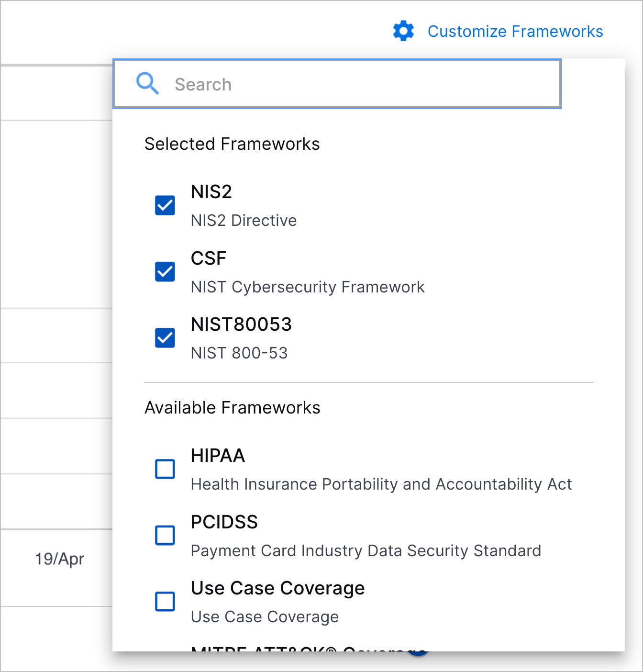This screenshot has height=672, width=643.
Task: Focus the framework Search field
Action: click(337, 84)
